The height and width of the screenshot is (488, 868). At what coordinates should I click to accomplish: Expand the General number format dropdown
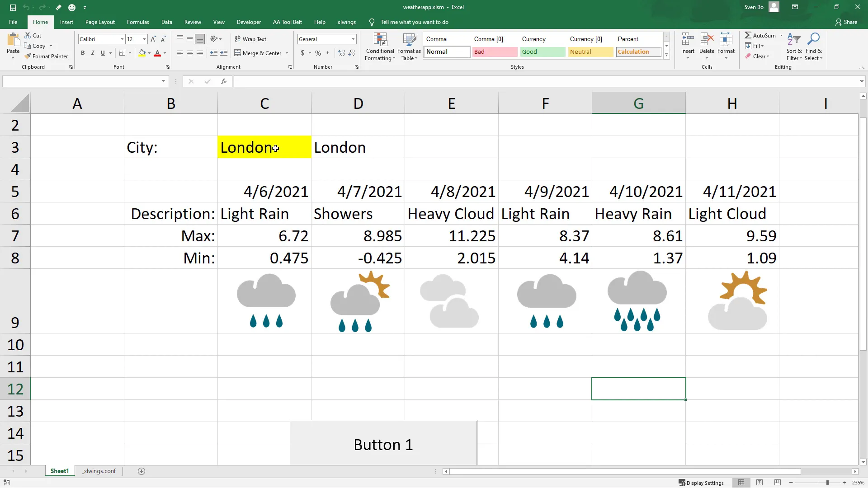[x=353, y=39]
